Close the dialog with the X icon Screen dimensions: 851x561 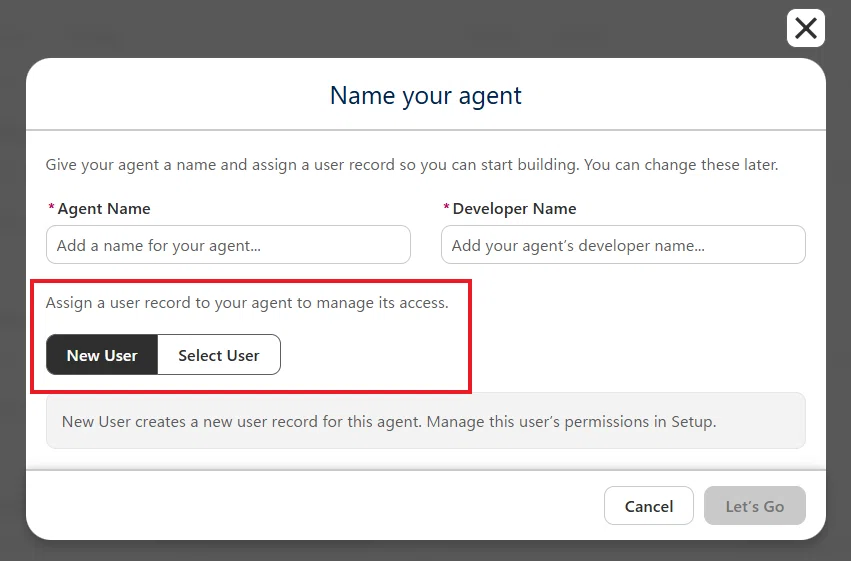pos(805,28)
